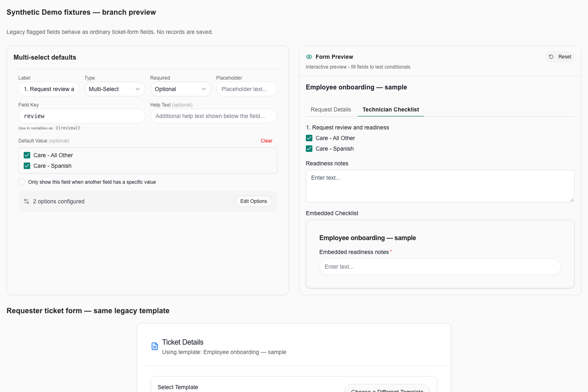Click 'Using template: Employee onboarding — sample' text
The image size is (588, 392).
pos(224,352)
